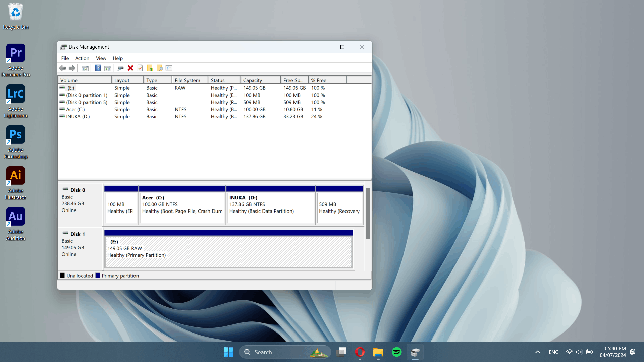Select the Acer (C:) partition block
Image resolution: width=644 pixels, height=362 pixels.
click(x=182, y=205)
